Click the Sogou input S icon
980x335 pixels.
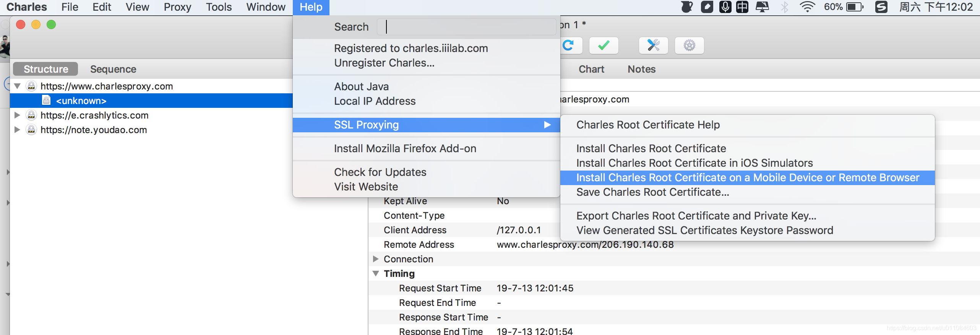click(881, 7)
